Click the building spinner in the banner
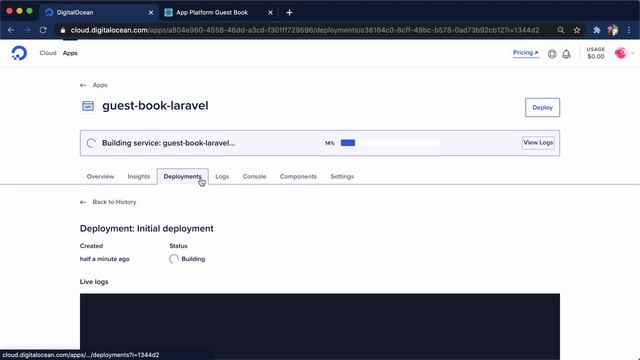 pos(91,143)
